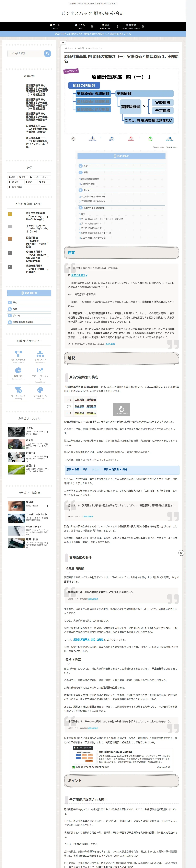Jump to 原価の諸概念の構成 in contents

90,179
